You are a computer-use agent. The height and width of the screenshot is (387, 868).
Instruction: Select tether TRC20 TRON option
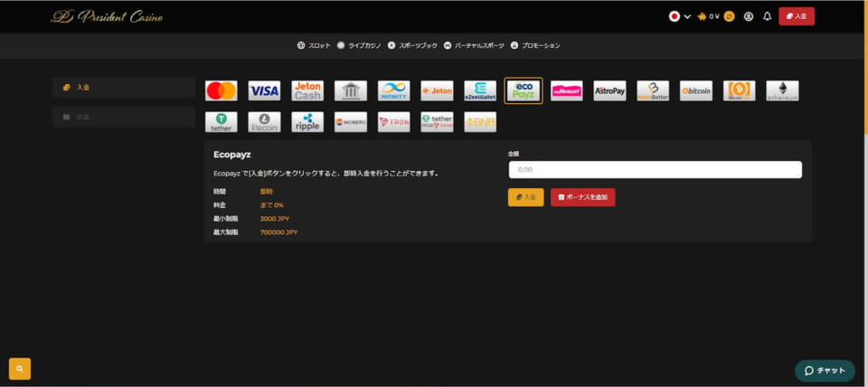tap(437, 122)
